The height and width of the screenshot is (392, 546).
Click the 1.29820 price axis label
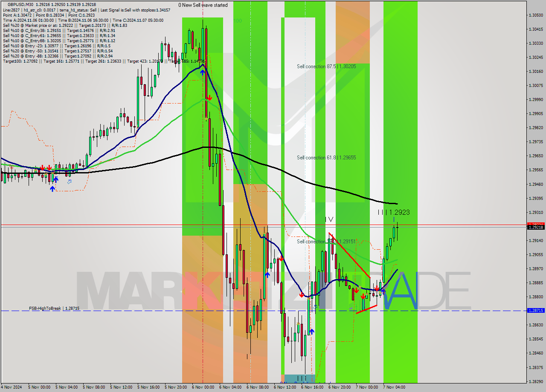536,127
